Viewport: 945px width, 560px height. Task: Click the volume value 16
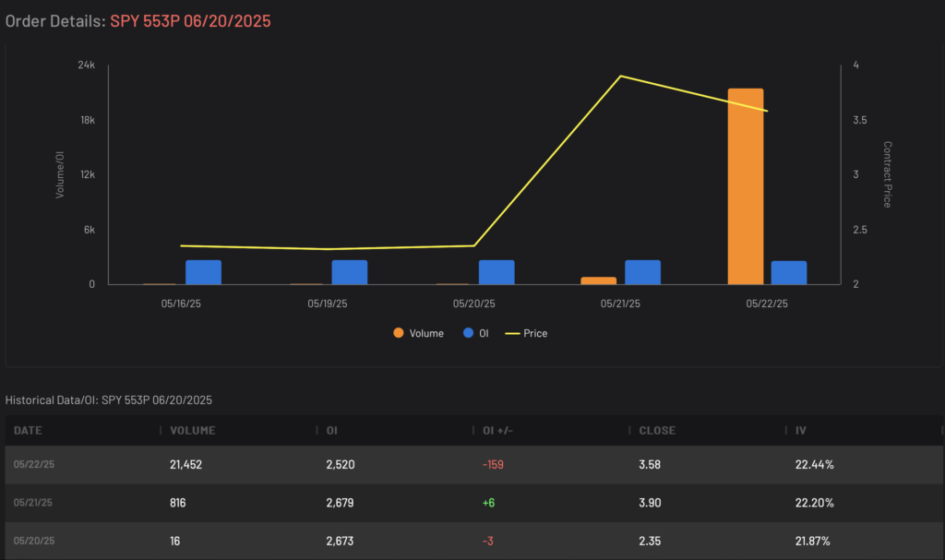[174, 542]
